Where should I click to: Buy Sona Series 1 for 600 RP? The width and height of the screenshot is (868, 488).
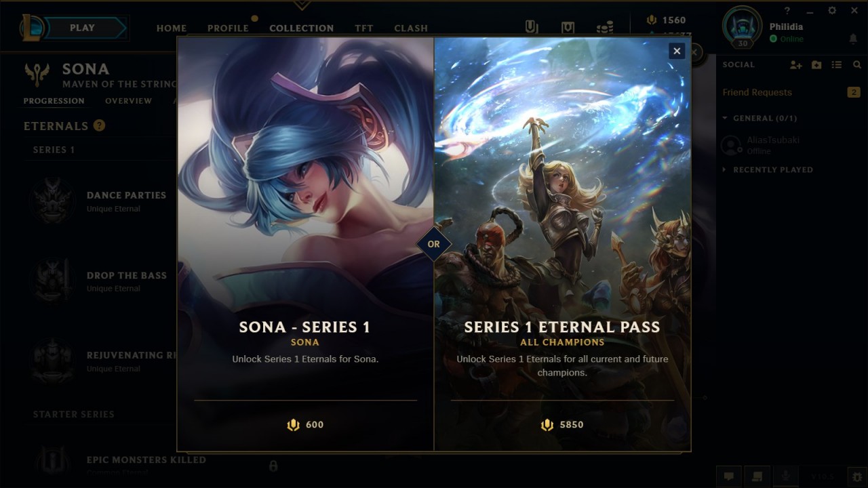[x=305, y=425]
